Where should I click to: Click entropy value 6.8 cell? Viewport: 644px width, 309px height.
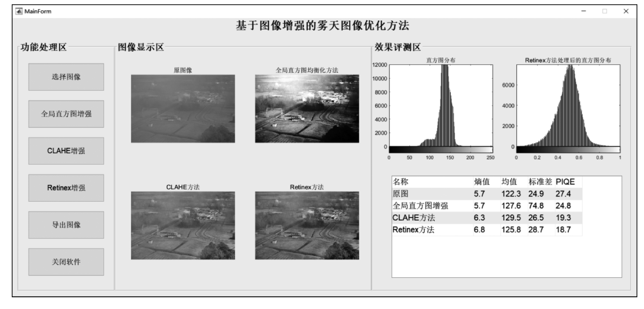click(x=486, y=230)
